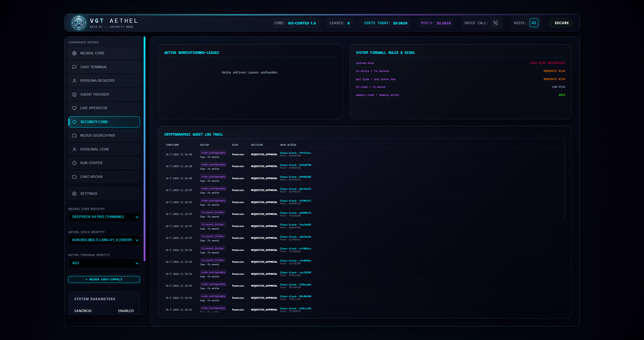Image resolution: width=644 pixels, height=340 pixels.
Task: Open Persona Registry mode
Action: click(104, 81)
